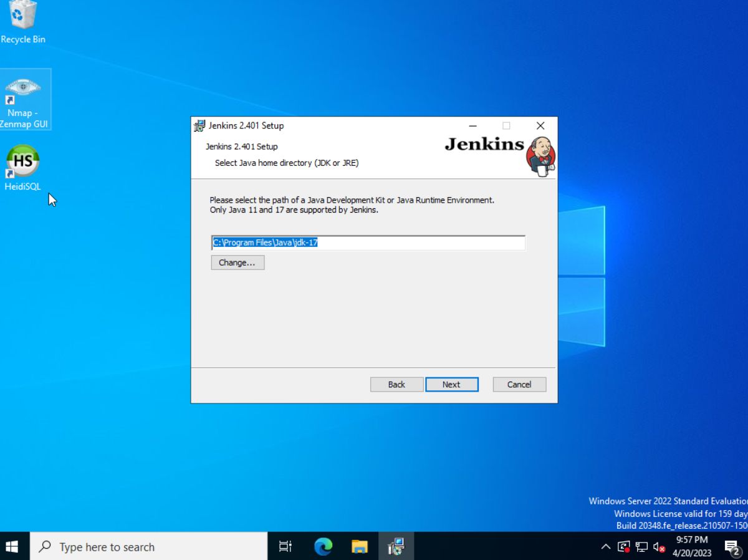Open the Action Center notifications
Viewport: 748px width, 560px height.
[732, 546]
